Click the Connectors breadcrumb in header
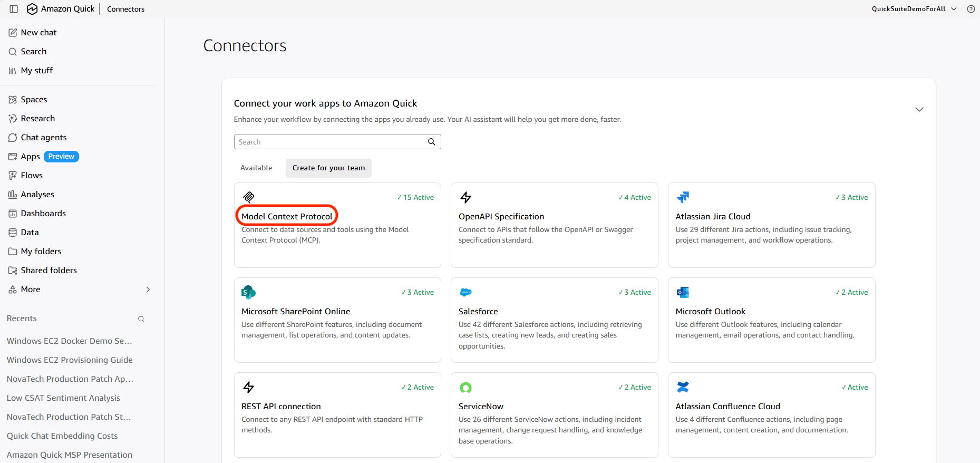The height and width of the screenshot is (463, 980). pyautogui.click(x=125, y=9)
